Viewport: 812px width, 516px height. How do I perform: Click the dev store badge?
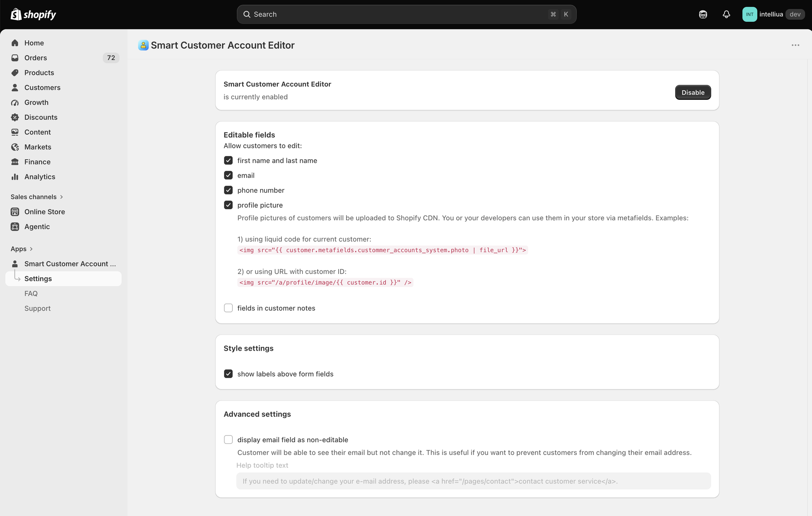point(795,14)
